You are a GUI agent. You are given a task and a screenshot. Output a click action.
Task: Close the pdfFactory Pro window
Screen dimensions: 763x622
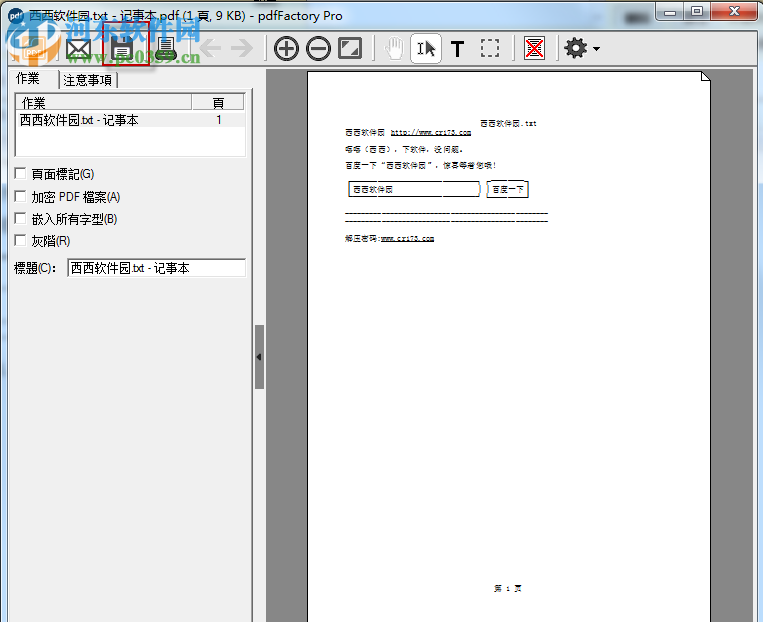734,11
